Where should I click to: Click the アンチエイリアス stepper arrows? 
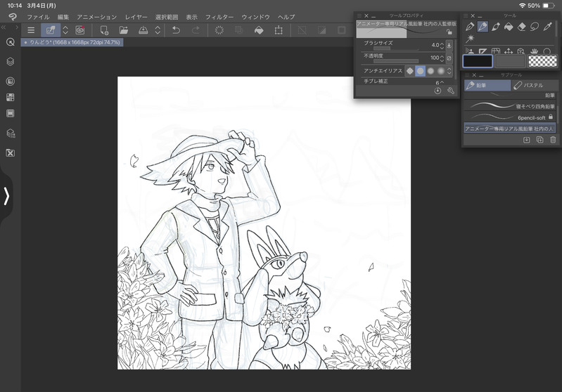(449, 71)
